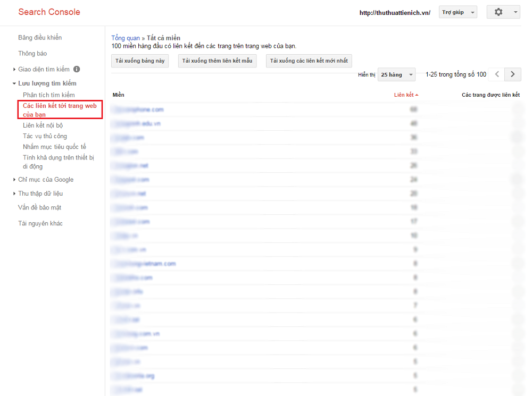Open the Trợ giúp help dropdown

tap(458, 12)
